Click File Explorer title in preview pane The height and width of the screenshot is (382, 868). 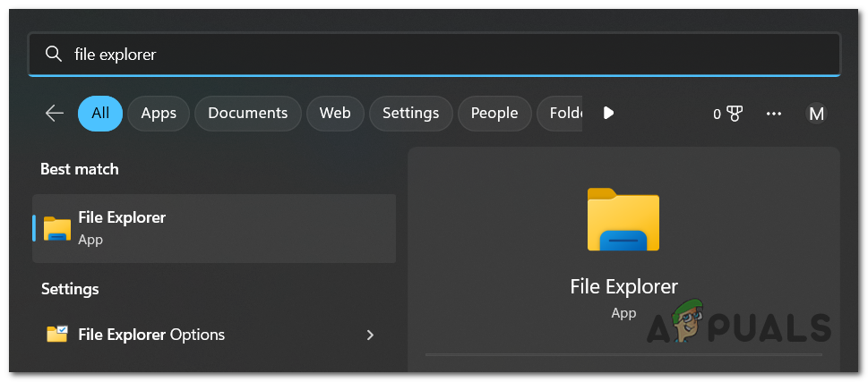pyautogui.click(x=623, y=287)
